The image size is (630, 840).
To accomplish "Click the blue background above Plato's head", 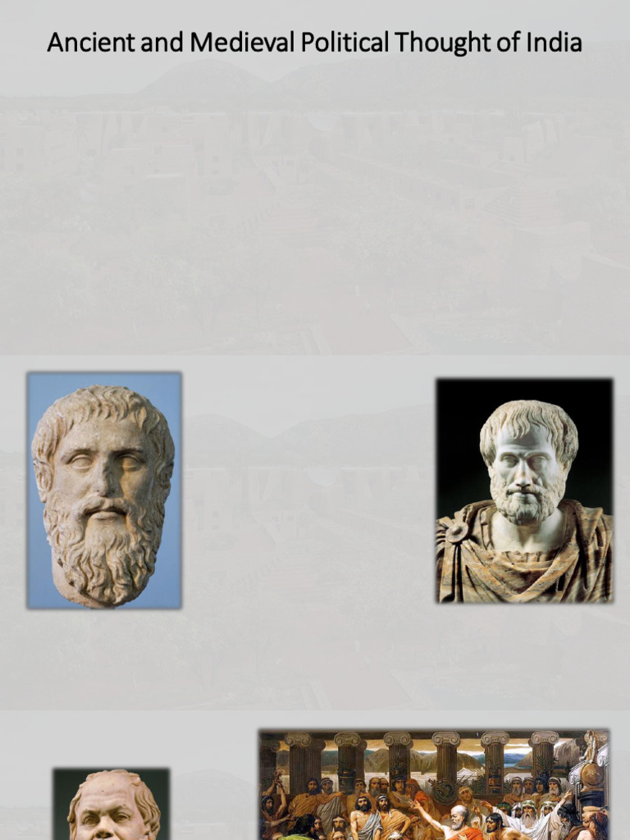I will pyautogui.click(x=104, y=379).
